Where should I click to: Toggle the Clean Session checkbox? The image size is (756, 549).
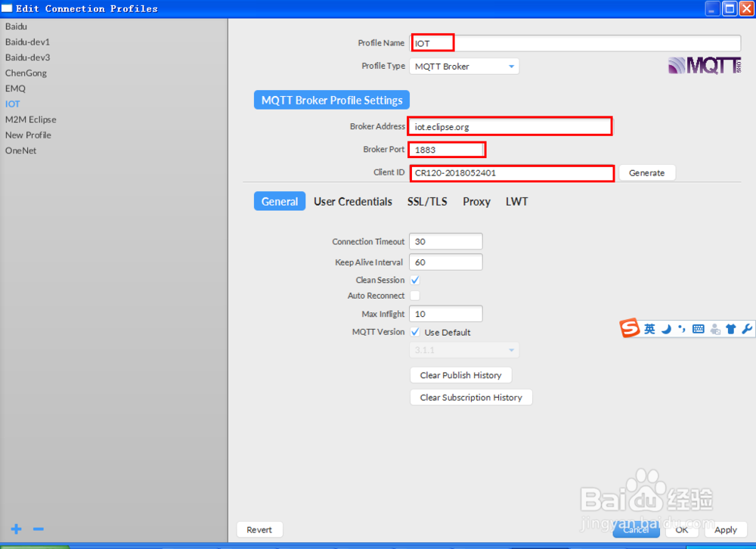[414, 279]
